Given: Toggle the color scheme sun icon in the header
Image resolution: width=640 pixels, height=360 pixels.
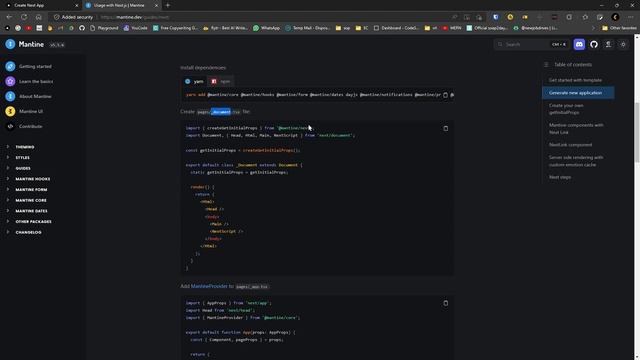Looking at the screenshot, I should [623, 44].
